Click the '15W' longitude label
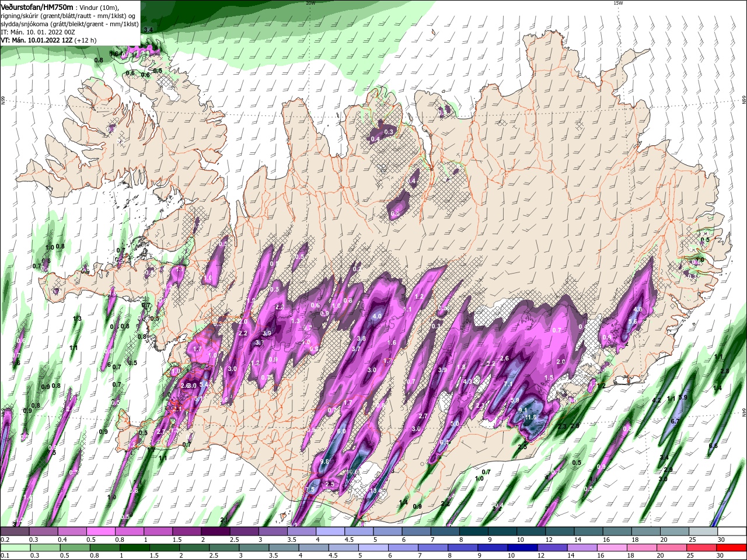Image resolution: width=747 pixels, height=560 pixels. click(x=618, y=3)
